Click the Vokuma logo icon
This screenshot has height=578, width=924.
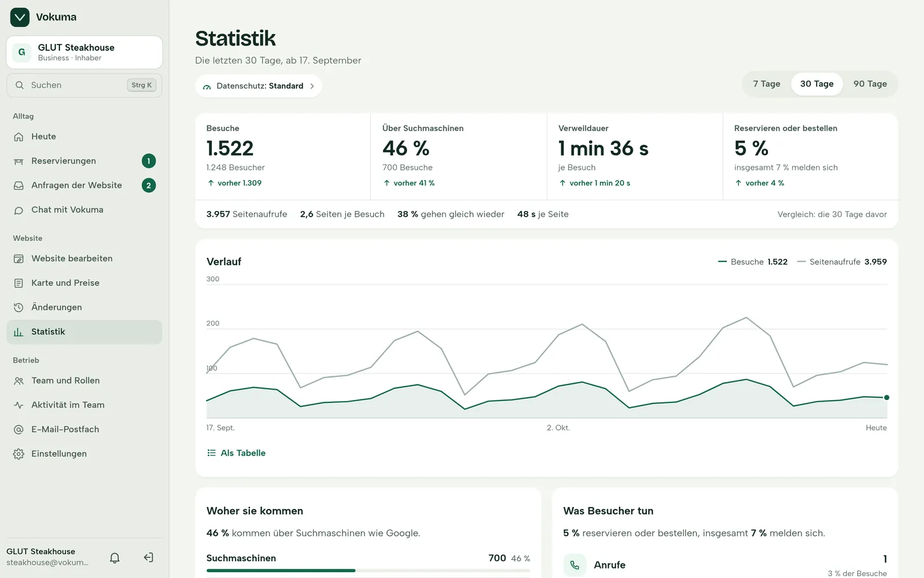[x=20, y=17]
